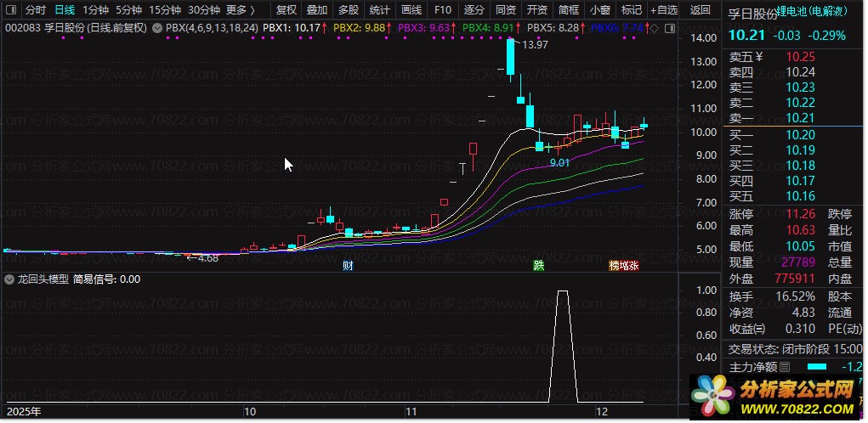Screen dimensions: 868x423
Task: Add stock via +自选 button
Action: 664,10
